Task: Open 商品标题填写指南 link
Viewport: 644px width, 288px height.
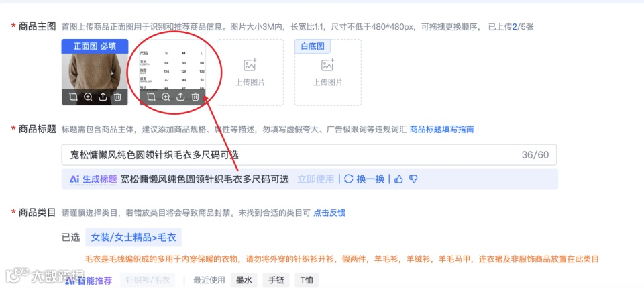Action: tap(442, 130)
